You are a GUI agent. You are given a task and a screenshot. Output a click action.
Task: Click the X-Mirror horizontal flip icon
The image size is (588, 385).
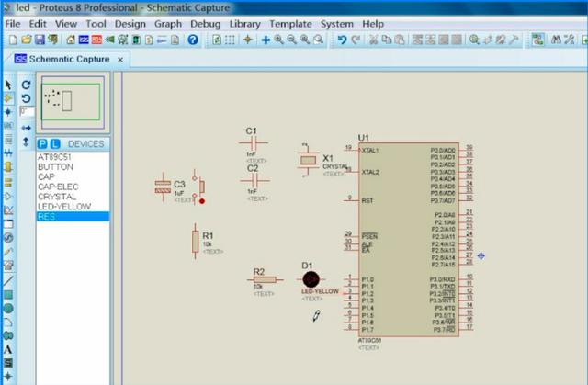26,129
